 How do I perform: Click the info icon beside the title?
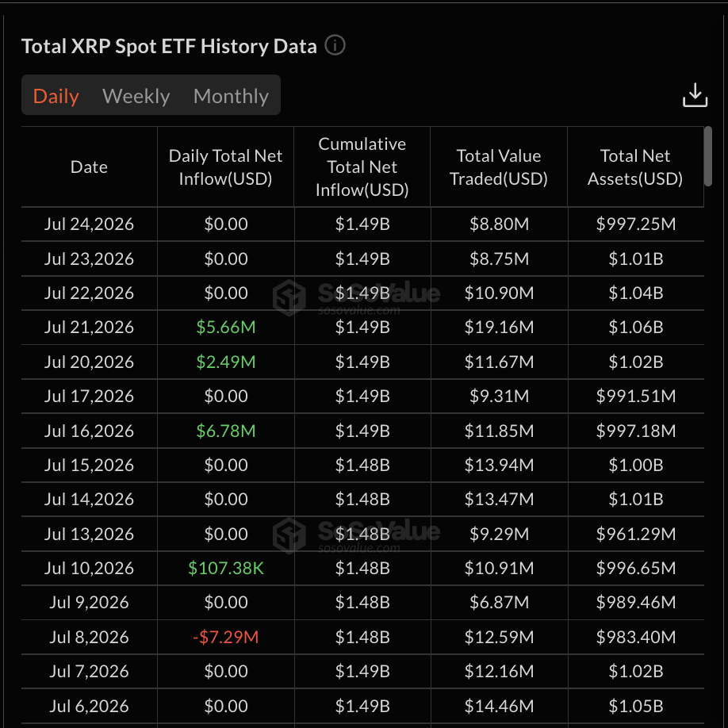coord(335,45)
